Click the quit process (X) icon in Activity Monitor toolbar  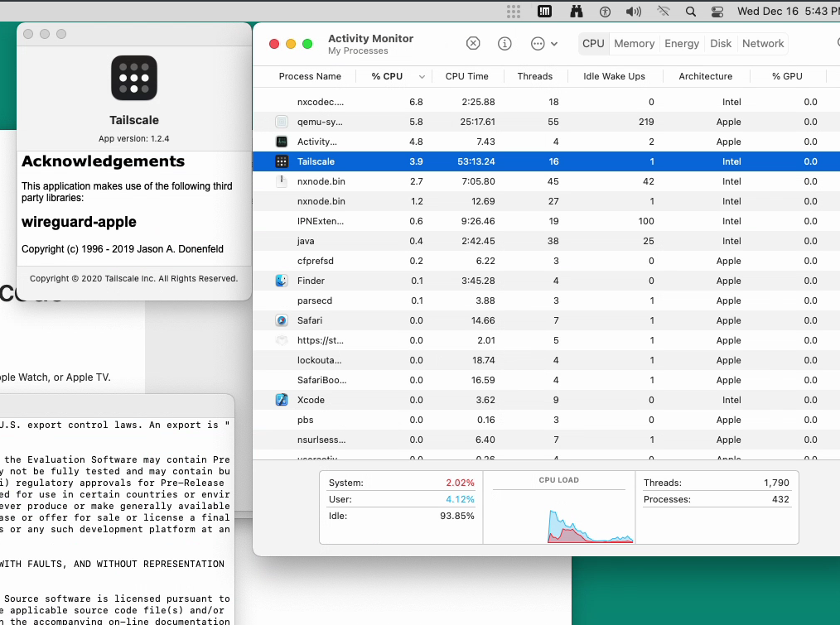(473, 43)
